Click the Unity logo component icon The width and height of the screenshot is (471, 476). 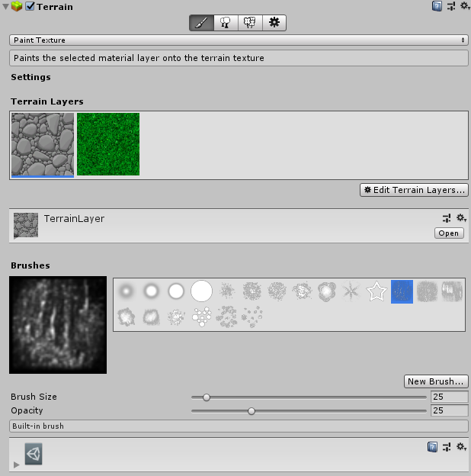click(34, 454)
